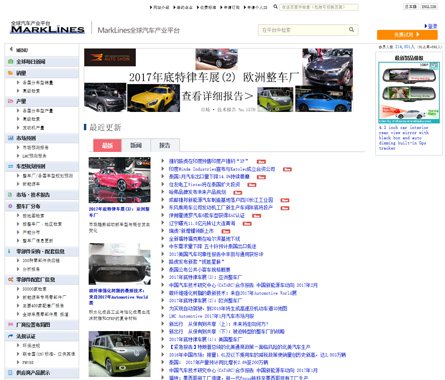This screenshot has width=445, height=380.
Task: Click the orange 销量 sales section icon
Action: 11,73
